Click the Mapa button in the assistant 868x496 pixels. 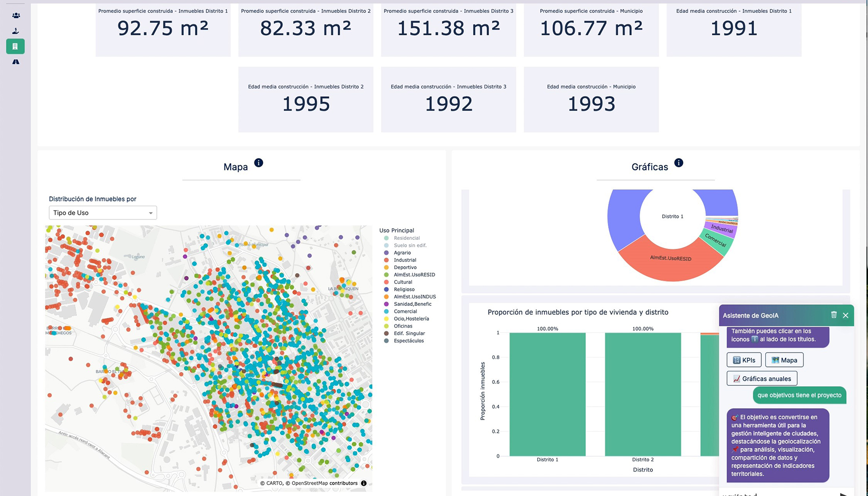(x=784, y=360)
